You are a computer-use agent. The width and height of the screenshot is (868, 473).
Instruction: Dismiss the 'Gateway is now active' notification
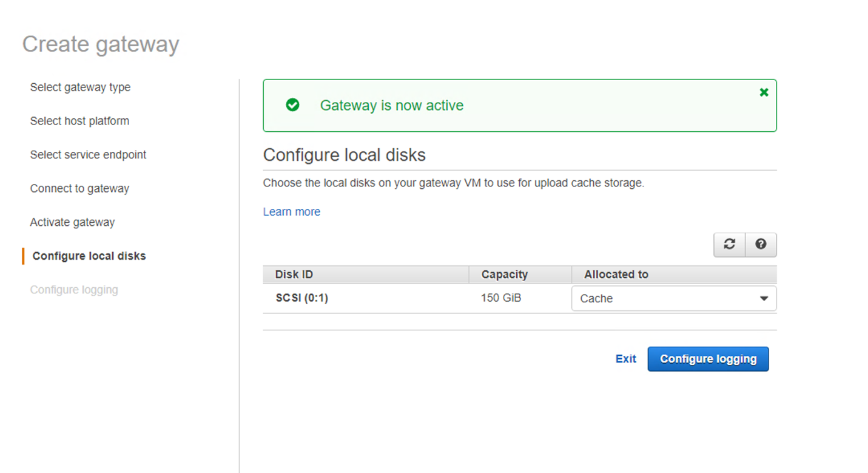coord(764,92)
